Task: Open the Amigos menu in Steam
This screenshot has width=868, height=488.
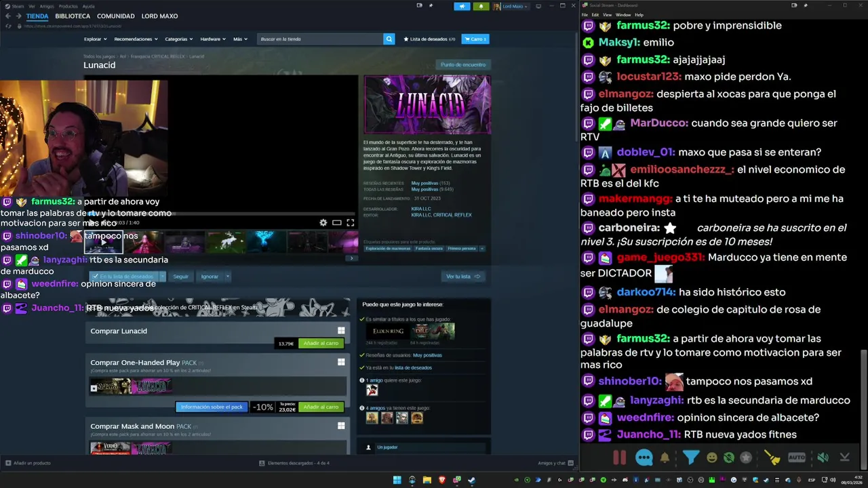Action: point(47,6)
